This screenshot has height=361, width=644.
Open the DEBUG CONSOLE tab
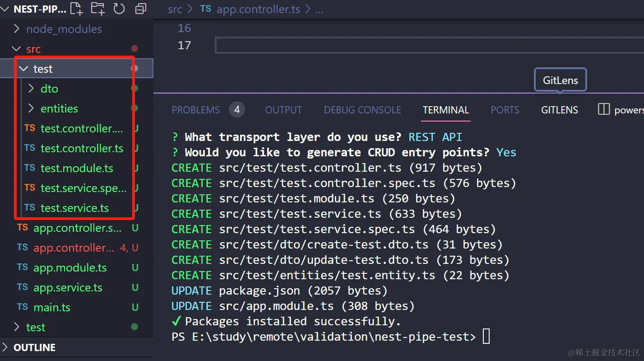click(362, 110)
